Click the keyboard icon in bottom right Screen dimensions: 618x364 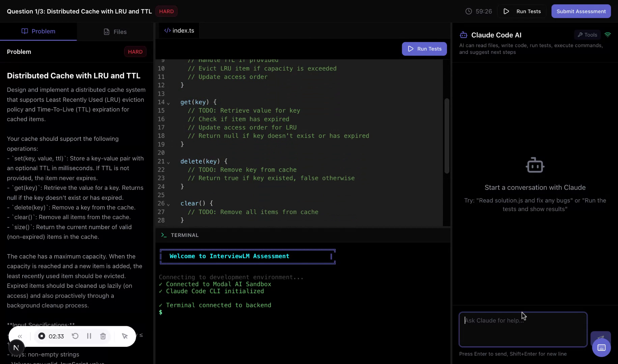pos(601,347)
